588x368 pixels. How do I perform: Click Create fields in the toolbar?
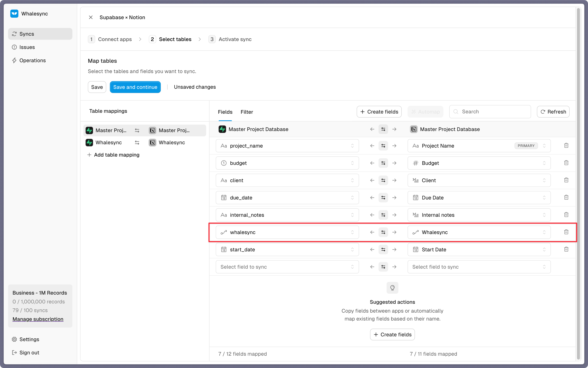(x=379, y=112)
